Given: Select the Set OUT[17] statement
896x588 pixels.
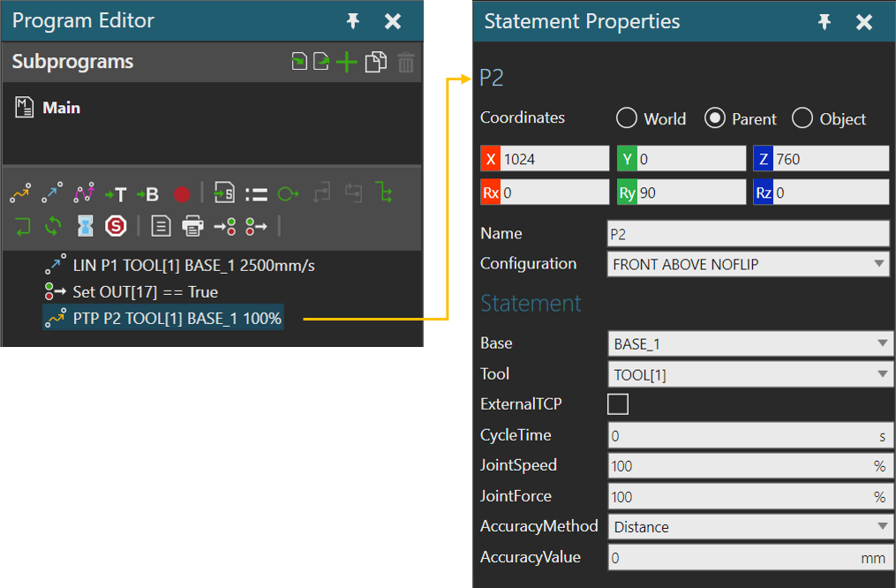Looking at the screenshot, I should coord(145,291).
